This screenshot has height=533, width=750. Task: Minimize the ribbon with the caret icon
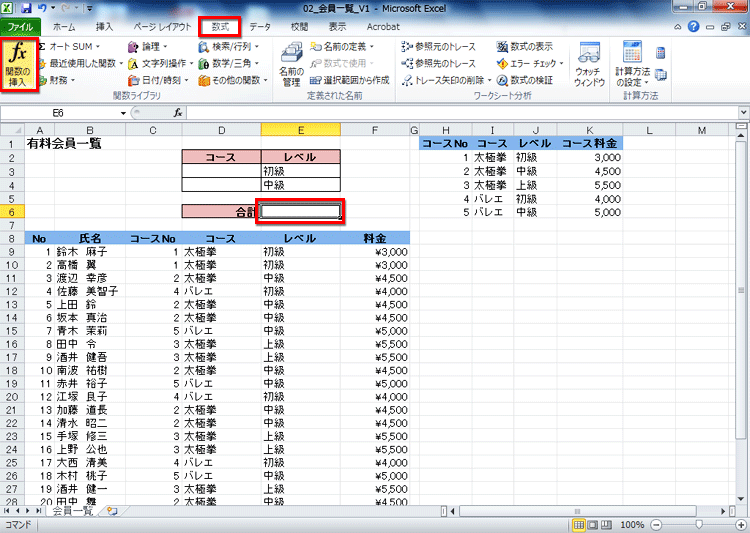point(678,27)
